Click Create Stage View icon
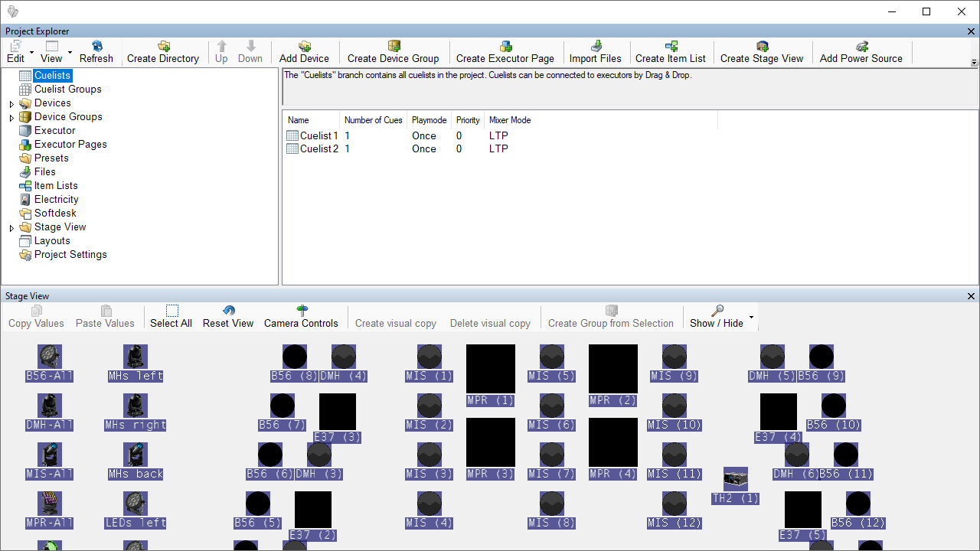The width and height of the screenshot is (980, 551). pyautogui.click(x=762, y=47)
